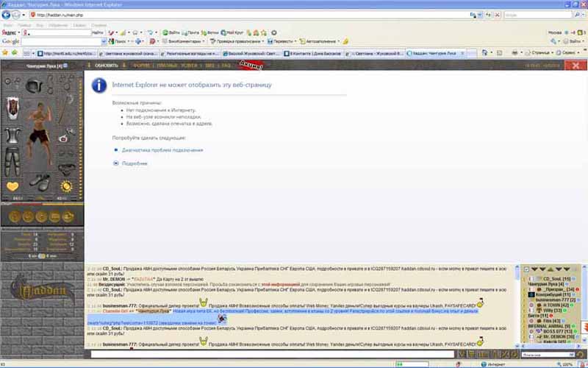Viewport: 588px width, 368px height.
Task: Click the Yandex 'Найти' button
Action: coord(98,32)
